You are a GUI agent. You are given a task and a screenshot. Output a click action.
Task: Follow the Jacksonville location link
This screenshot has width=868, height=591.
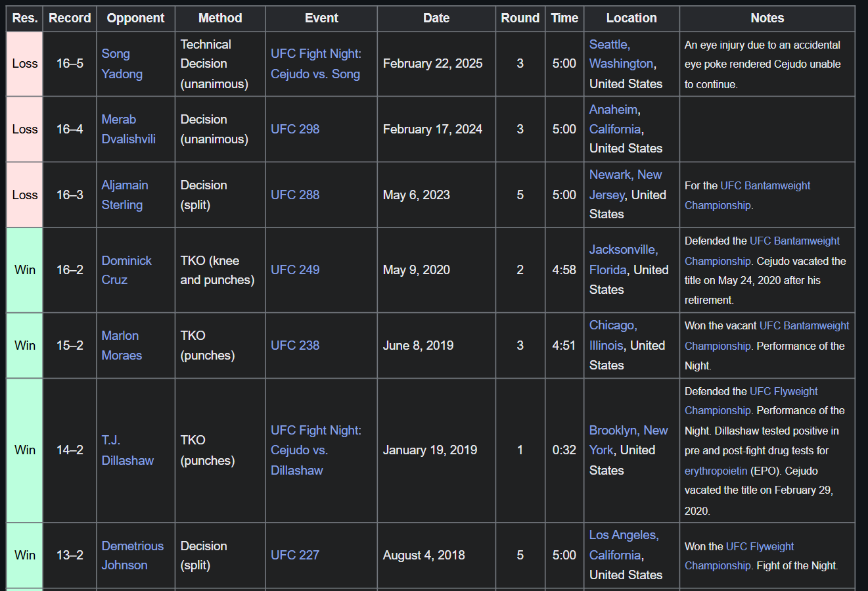(x=622, y=250)
